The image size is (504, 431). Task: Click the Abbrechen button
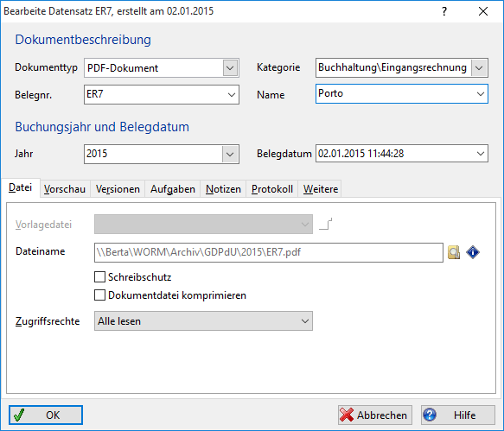click(x=375, y=415)
